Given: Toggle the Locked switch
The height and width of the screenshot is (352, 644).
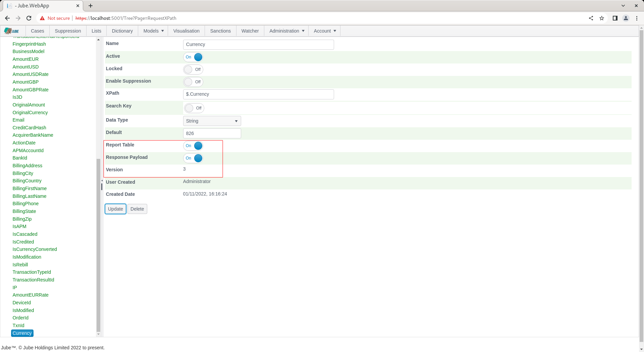Looking at the screenshot, I should [x=193, y=70].
